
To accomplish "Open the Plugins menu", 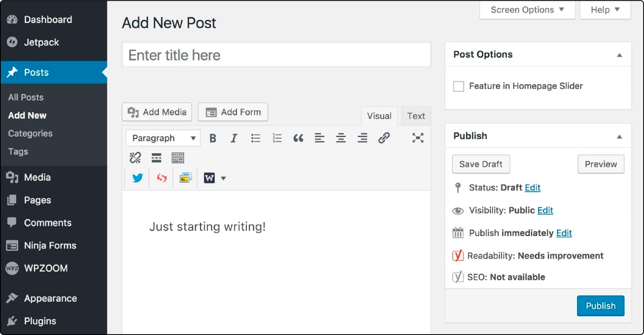I will pyautogui.click(x=54, y=321).
